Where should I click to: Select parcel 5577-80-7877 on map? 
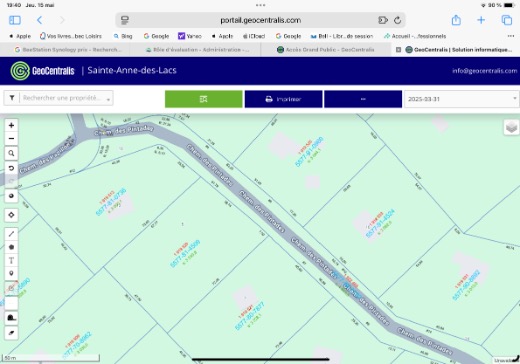pyautogui.click(x=249, y=316)
